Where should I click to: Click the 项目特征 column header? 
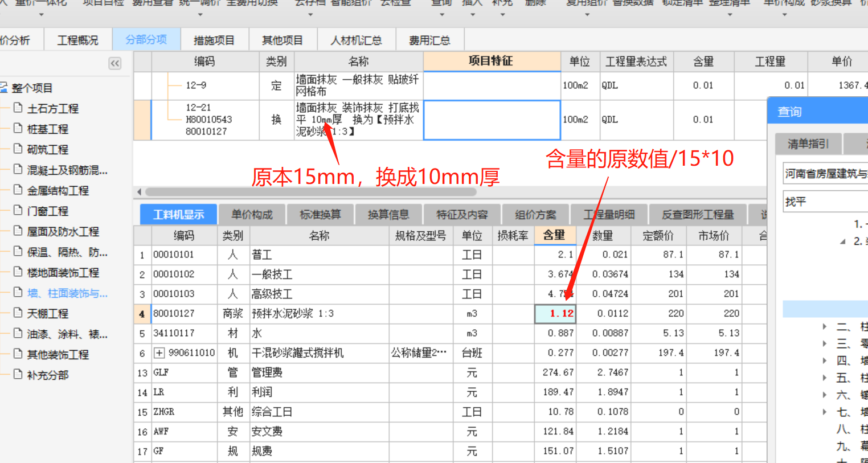(x=492, y=61)
